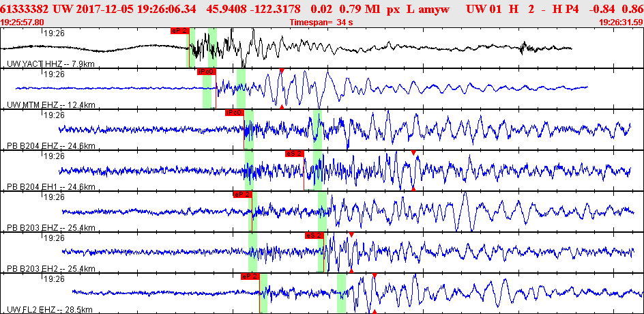Click the 19:26 time tick on FL2 EHZ trace
The width and height of the screenshot is (644, 314).
(x=53, y=279)
